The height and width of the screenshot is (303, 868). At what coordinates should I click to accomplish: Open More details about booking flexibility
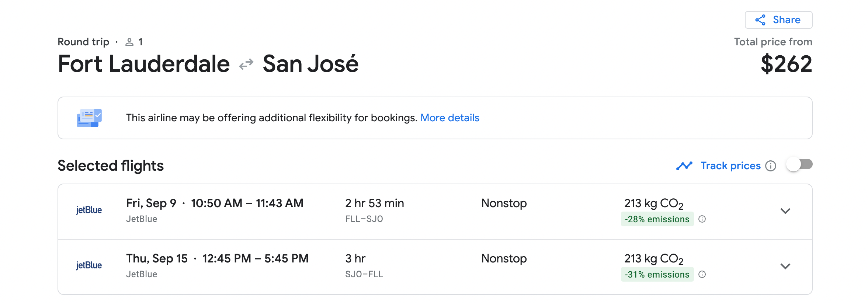pyautogui.click(x=450, y=118)
